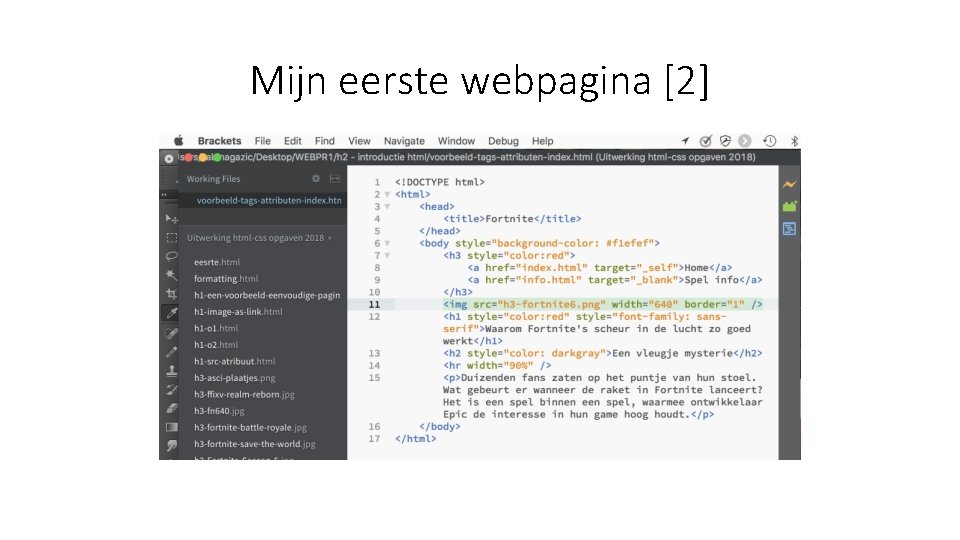Viewport: 960px width, 540px height.
Task: Open h1-image-as-link.html
Action: point(238,312)
